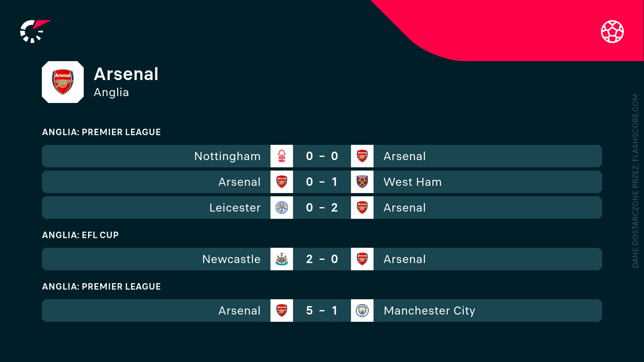Select the first Anglia: Premier League heading

101,132
